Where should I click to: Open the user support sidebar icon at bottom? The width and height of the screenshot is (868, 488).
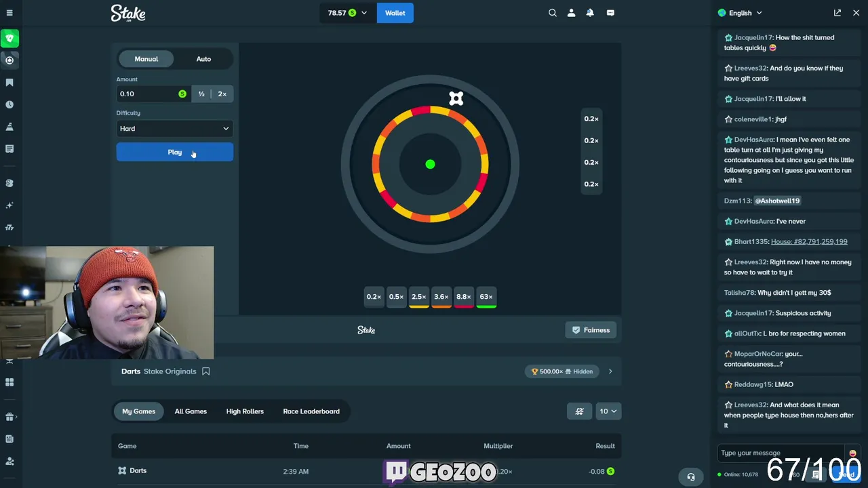pyautogui.click(x=9, y=461)
